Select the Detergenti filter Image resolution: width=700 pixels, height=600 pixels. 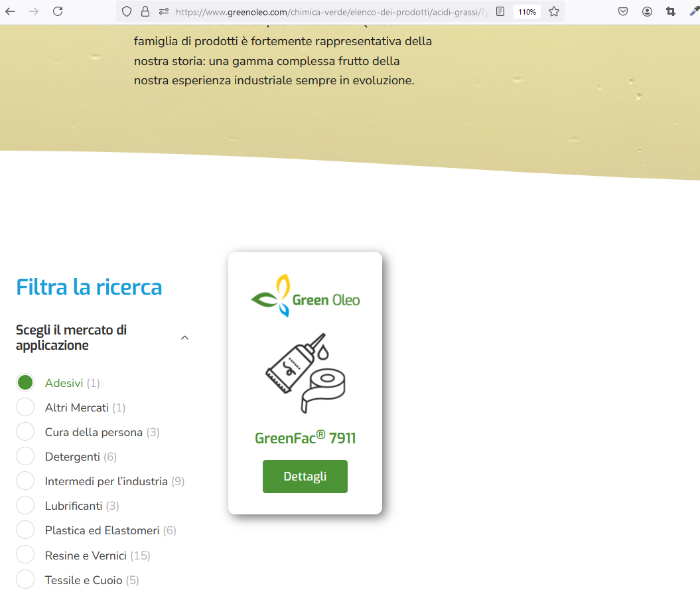tap(25, 456)
